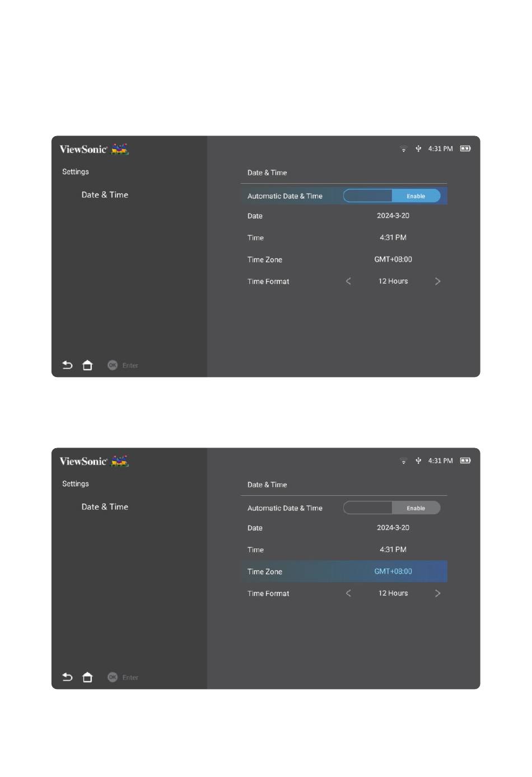The width and height of the screenshot is (532, 777).
Task: Click the Date & Time panel heading in the upper screen
Action: click(267, 173)
